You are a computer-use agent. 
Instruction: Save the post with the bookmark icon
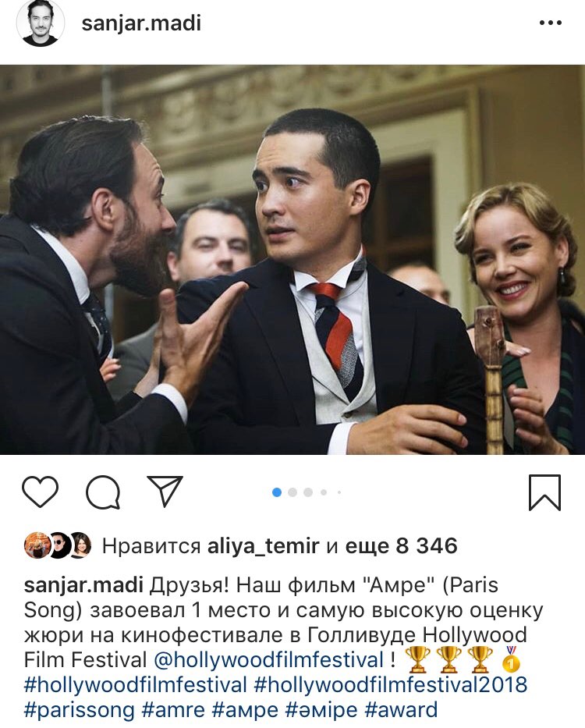545,492
